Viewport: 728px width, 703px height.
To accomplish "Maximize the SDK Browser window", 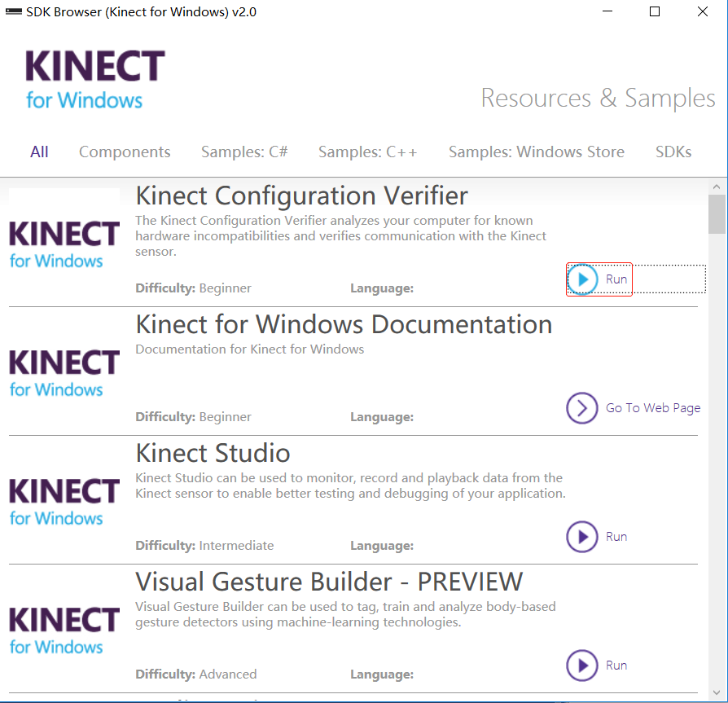I will pyautogui.click(x=655, y=11).
